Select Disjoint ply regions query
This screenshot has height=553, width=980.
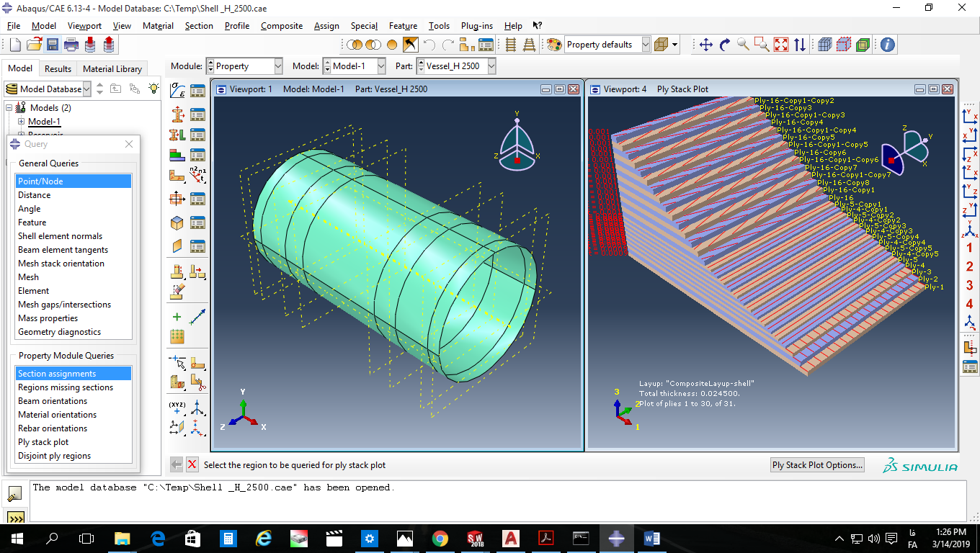pos(73,456)
